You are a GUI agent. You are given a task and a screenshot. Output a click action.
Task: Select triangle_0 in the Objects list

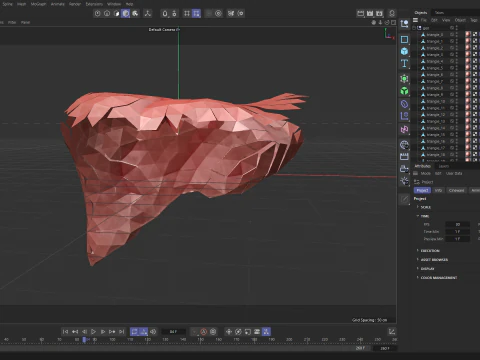pos(435,35)
